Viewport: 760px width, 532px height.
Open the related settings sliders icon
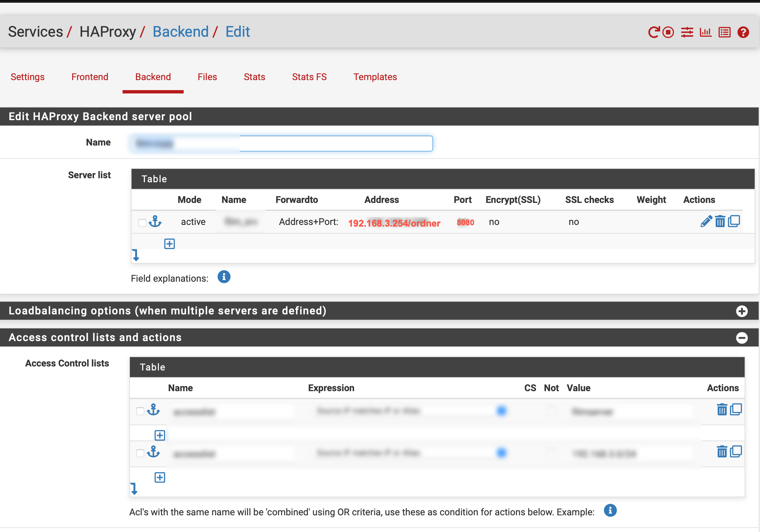pyautogui.click(x=687, y=32)
